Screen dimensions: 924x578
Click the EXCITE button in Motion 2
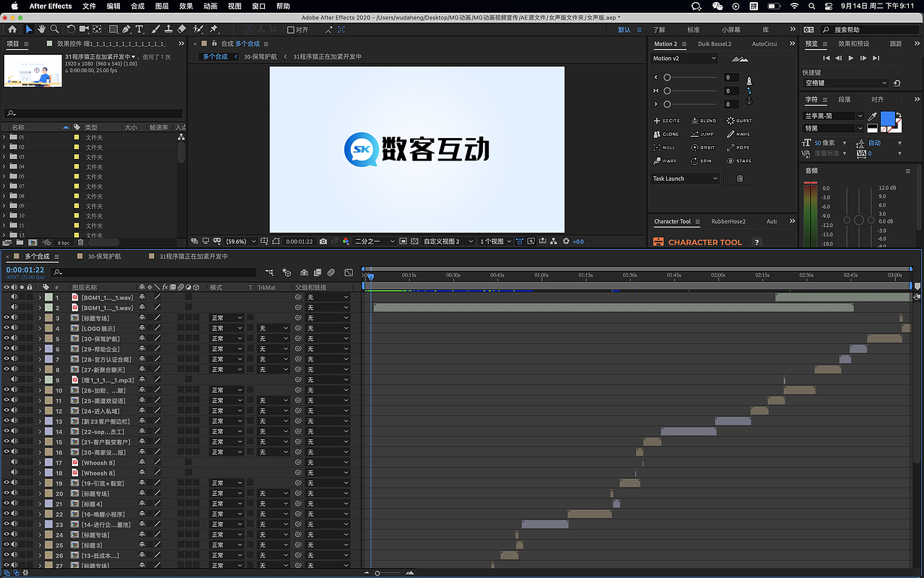coord(666,121)
